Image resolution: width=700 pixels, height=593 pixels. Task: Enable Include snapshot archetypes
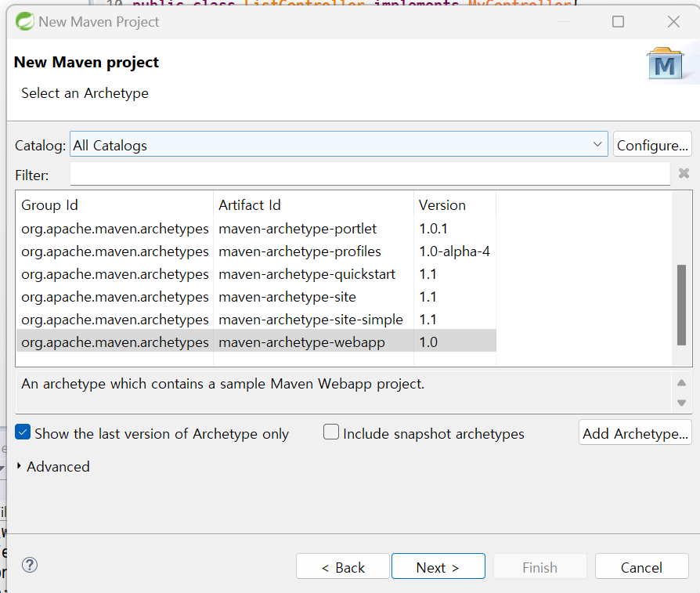coord(330,432)
